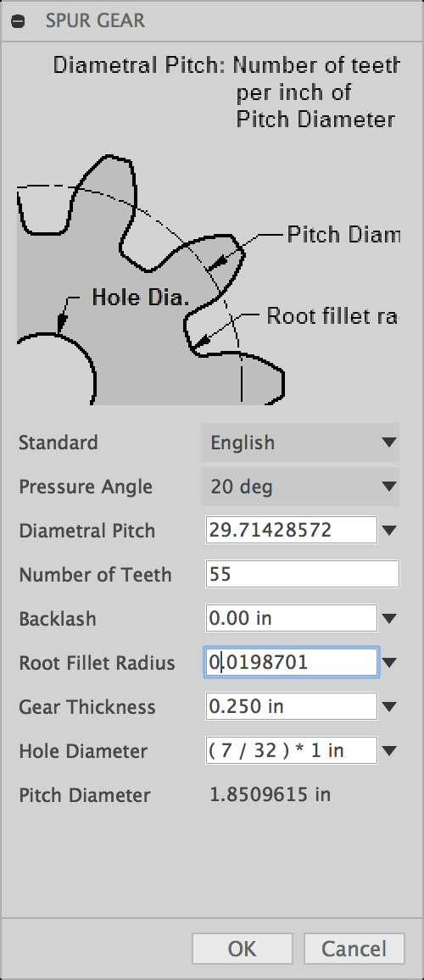Click the Number of Teeth input field
Viewport: 424px width, 980px height.
[x=302, y=575]
